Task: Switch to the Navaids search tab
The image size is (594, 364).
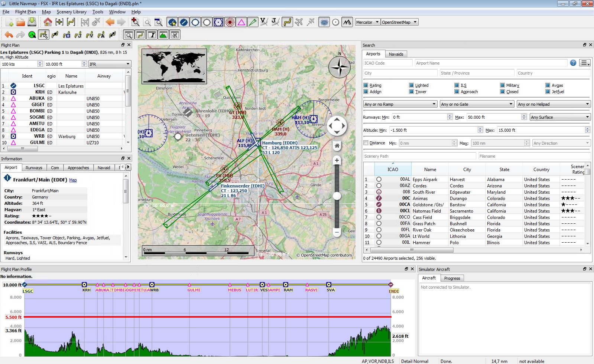Action: tap(396, 54)
